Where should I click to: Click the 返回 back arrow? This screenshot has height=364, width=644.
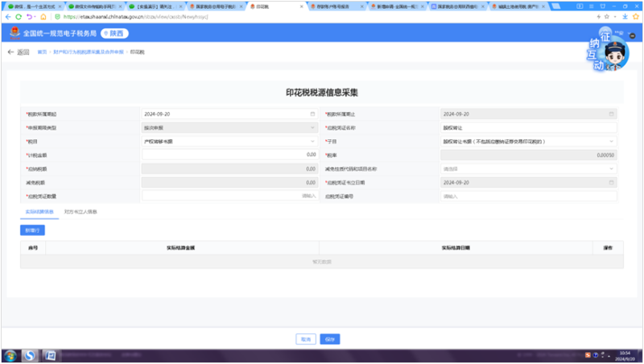point(11,52)
